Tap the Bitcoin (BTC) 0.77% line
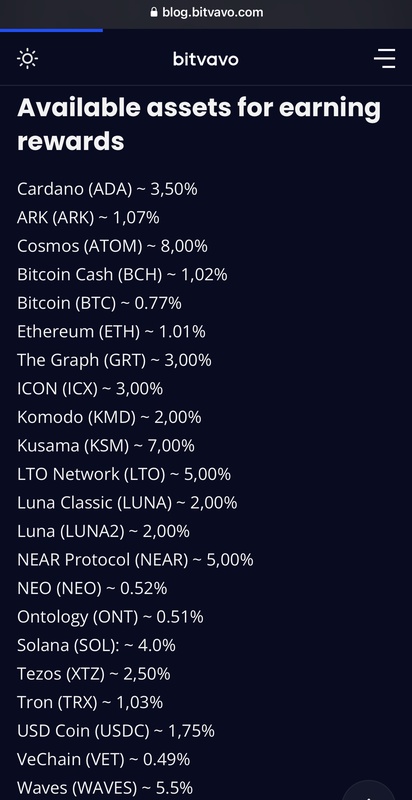 99,303
